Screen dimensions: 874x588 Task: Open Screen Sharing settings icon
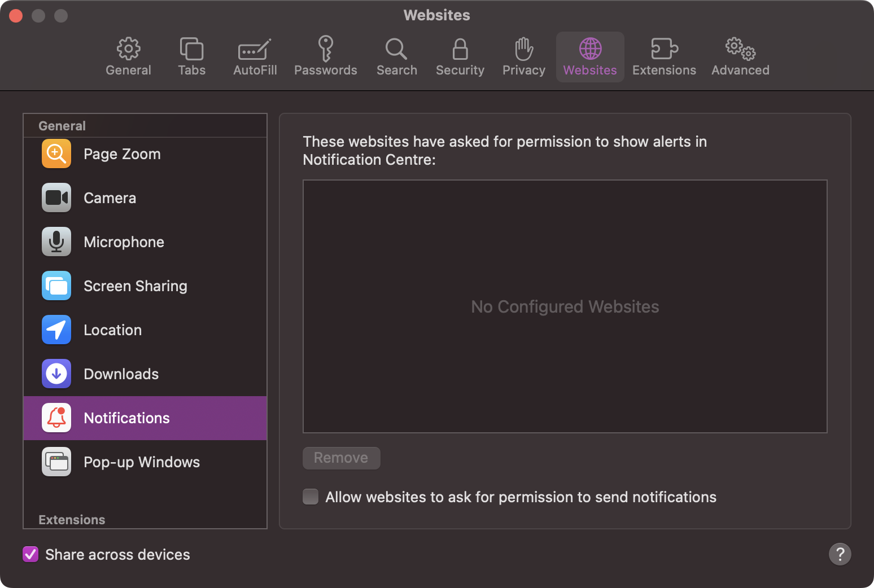(x=56, y=286)
